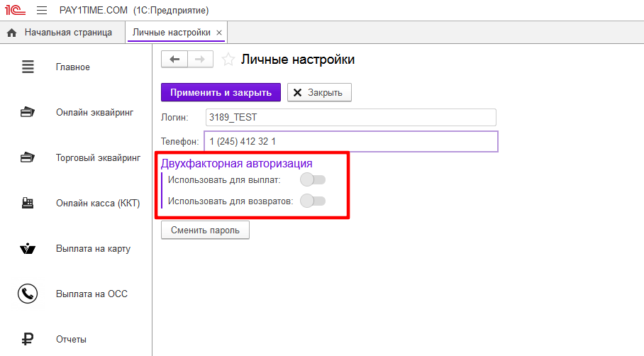Enable two-factor toggle for выплат
644x356 pixels.
tap(313, 179)
